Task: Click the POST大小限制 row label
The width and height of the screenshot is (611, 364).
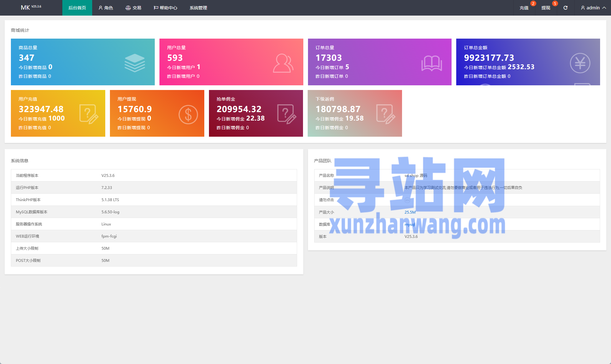Action: 28,260
